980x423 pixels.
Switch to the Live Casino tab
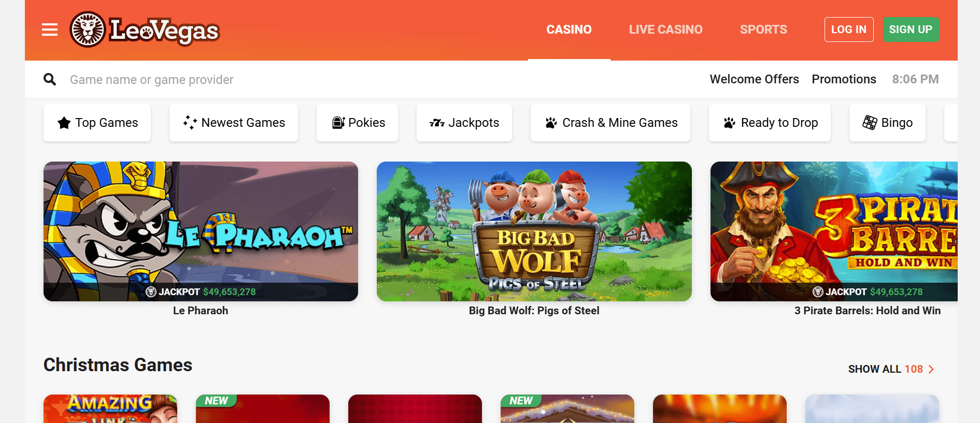(x=666, y=30)
